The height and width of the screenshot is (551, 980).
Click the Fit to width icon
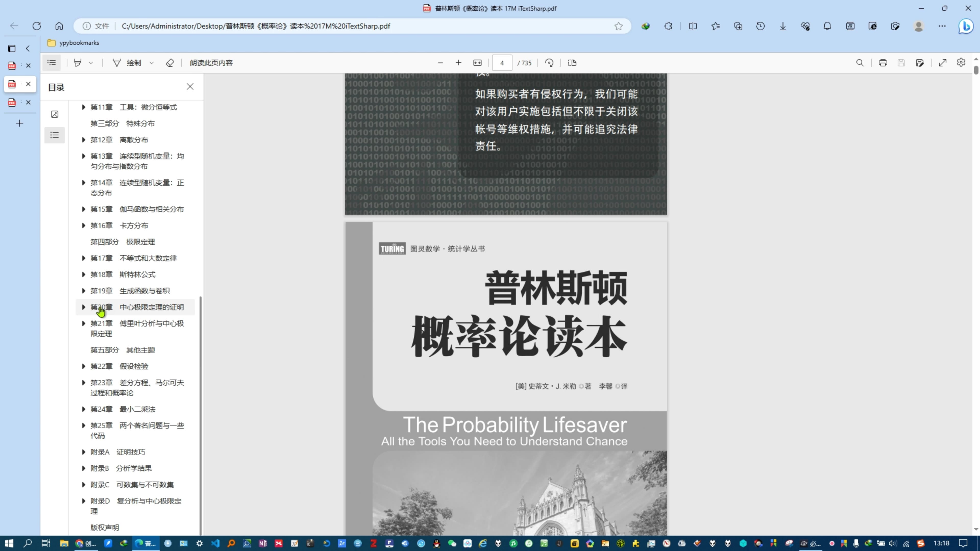(477, 63)
